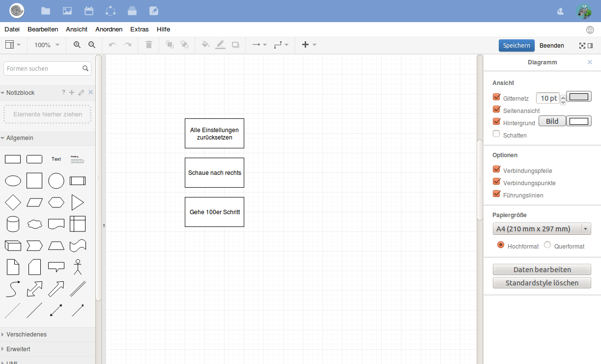This screenshot has height=364, width=601.
Task: Select the cylinder shape in Allgemein
Action: 13,224
